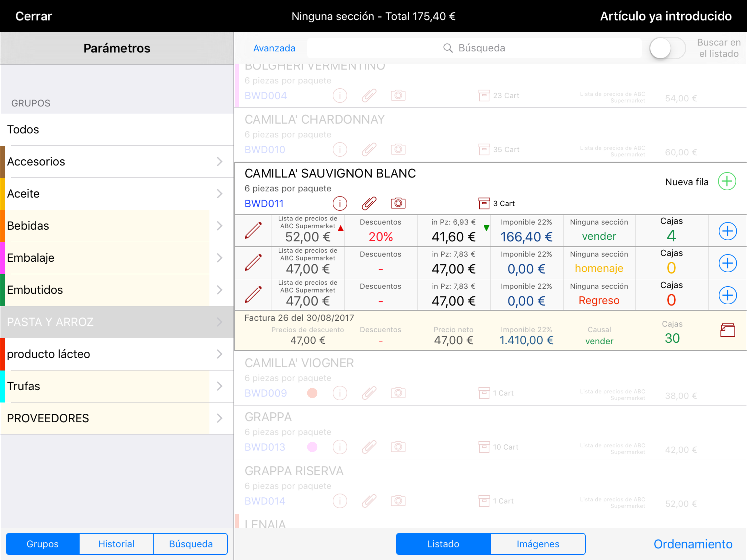This screenshot has width=747, height=560.
Task: Open the producto lácteo group chevron
Action: 220,354
